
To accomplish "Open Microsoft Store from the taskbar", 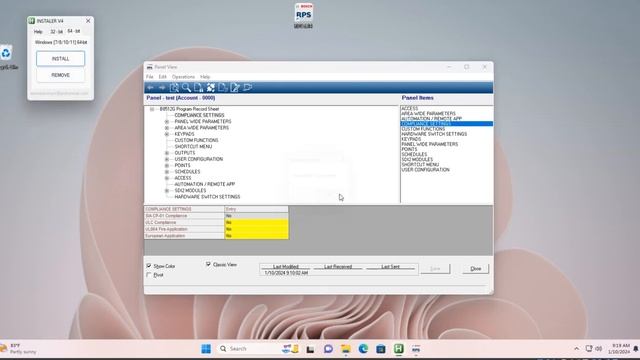I will click(x=381, y=349).
